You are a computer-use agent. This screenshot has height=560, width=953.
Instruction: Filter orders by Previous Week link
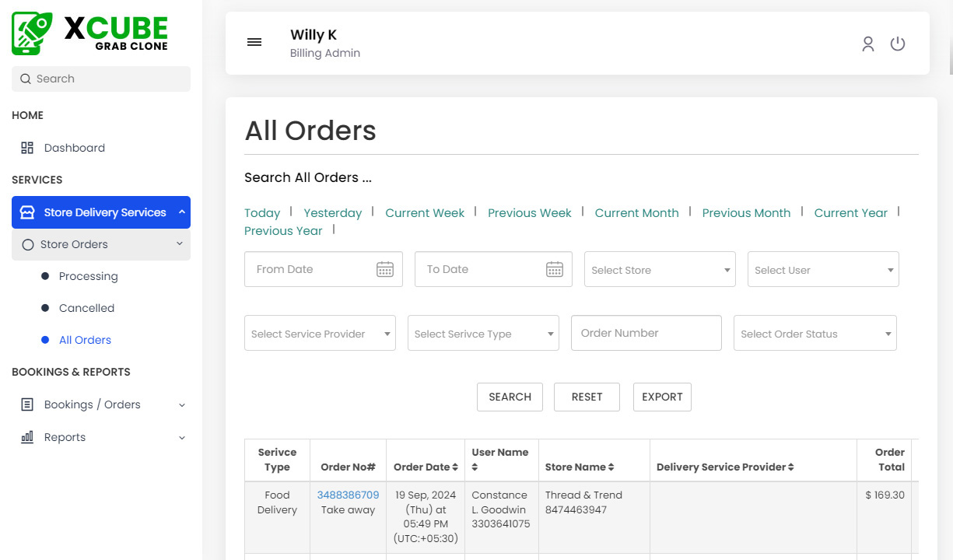click(529, 213)
